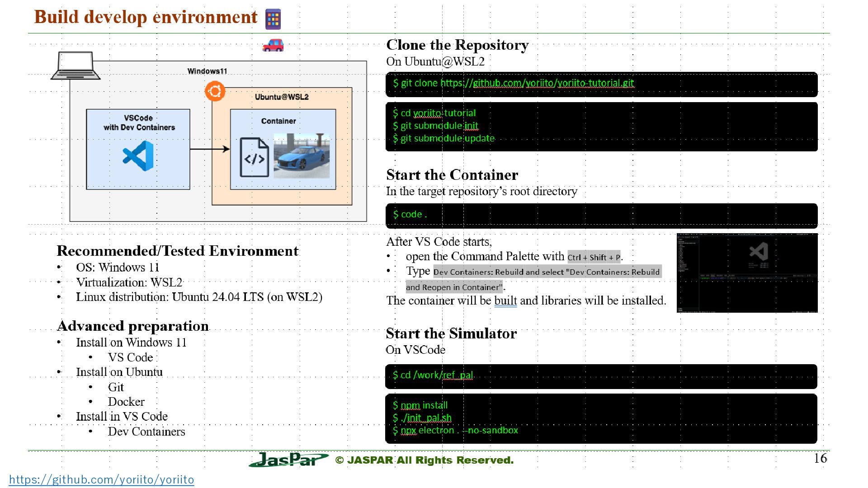Click the 'npx electron . --no-sandbox' command
This screenshot has height=488, width=868.
click(459, 430)
